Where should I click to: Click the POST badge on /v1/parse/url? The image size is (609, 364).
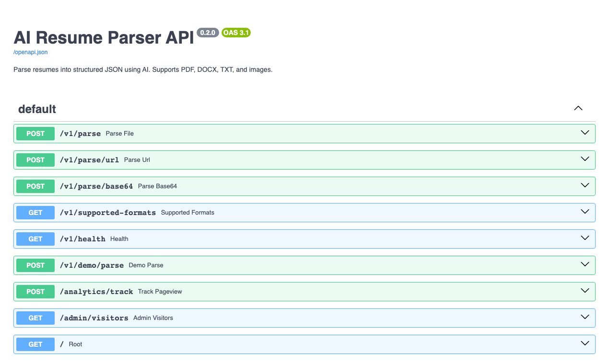(35, 160)
